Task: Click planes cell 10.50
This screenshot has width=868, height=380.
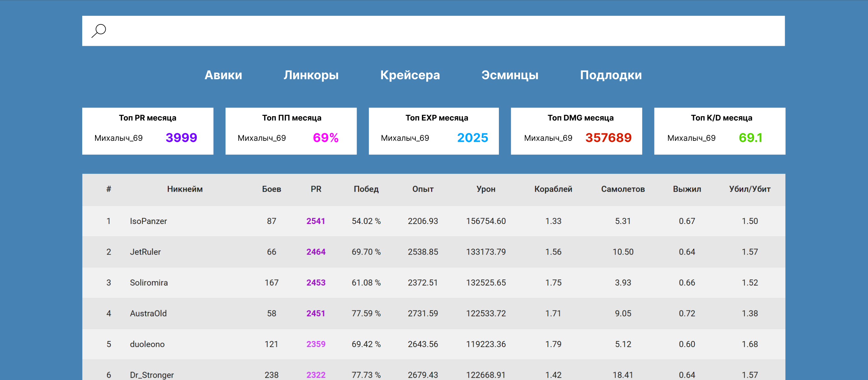Action: [623, 252]
